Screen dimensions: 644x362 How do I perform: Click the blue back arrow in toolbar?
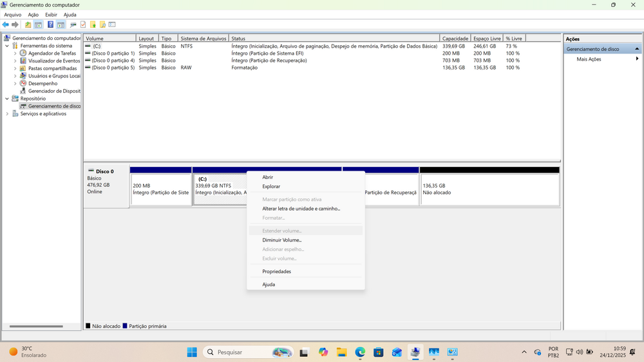(6, 24)
